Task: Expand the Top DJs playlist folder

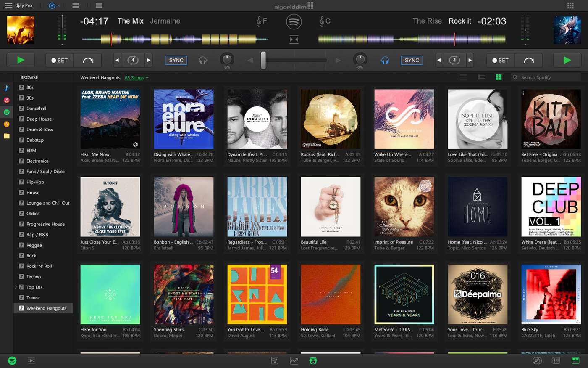Action: (x=16, y=287)
